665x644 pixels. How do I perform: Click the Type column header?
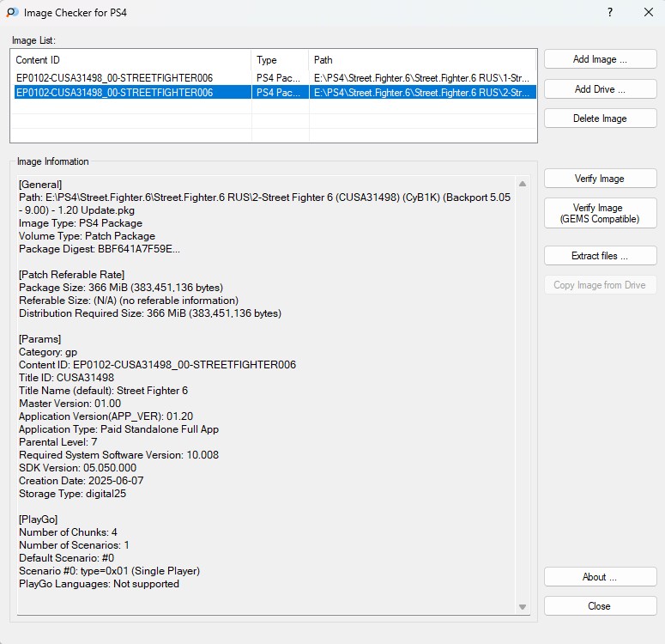pos(280,60)
